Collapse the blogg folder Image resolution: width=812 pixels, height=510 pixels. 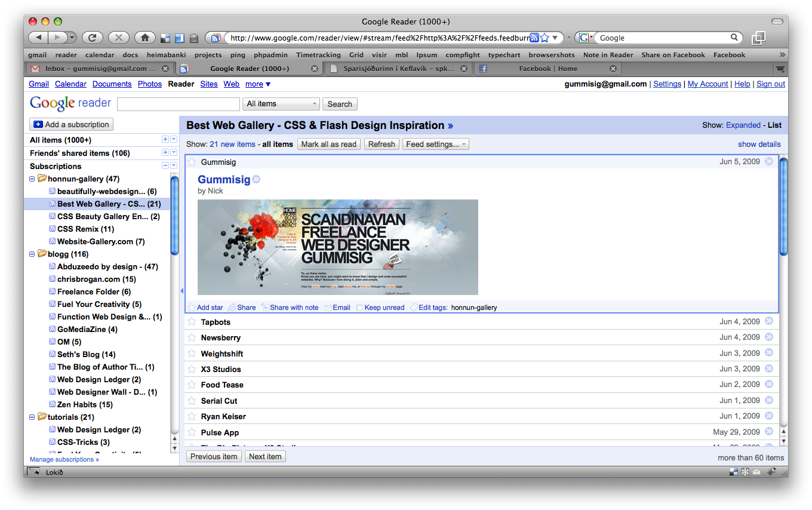coord(32,254)
